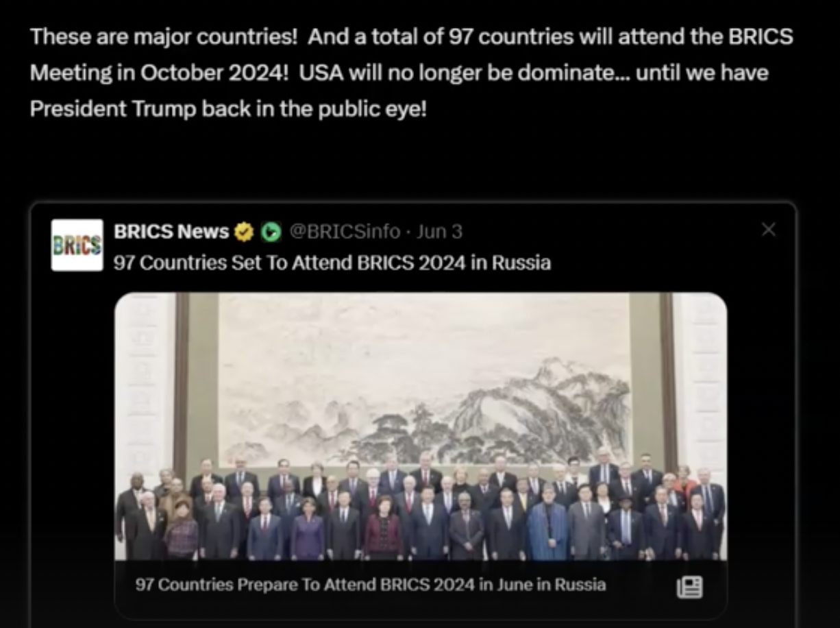The image size is (840, 628).
Task: Click the first line mentioning BRICS
Action: pyautogui.click(x=412, y=36)
